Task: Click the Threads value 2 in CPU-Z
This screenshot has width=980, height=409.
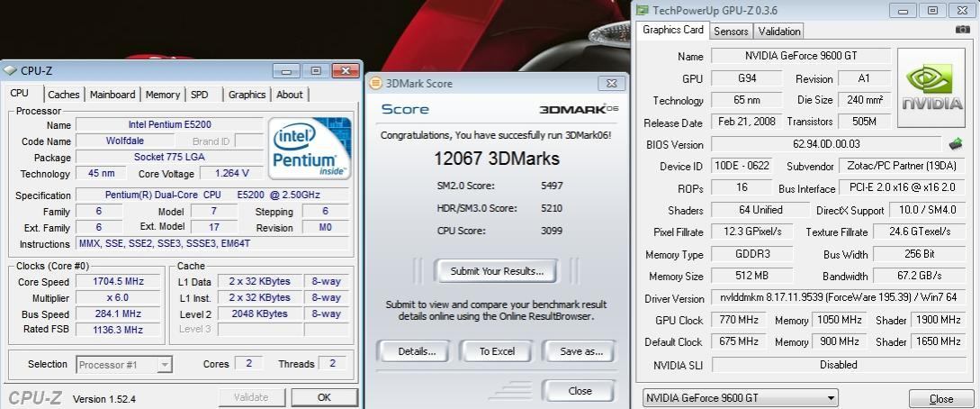Action: pyautogui.click(x=332, y=363)
